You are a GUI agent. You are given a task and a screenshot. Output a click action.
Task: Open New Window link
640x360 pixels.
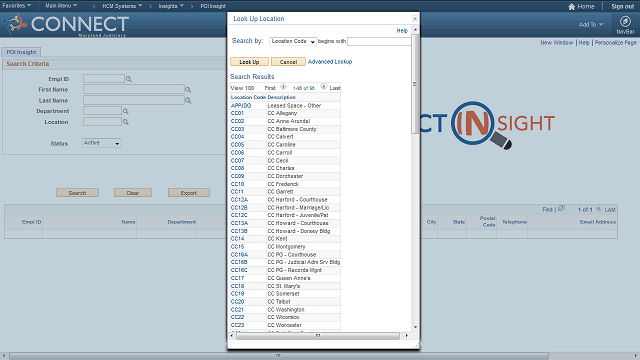point(557,42)
